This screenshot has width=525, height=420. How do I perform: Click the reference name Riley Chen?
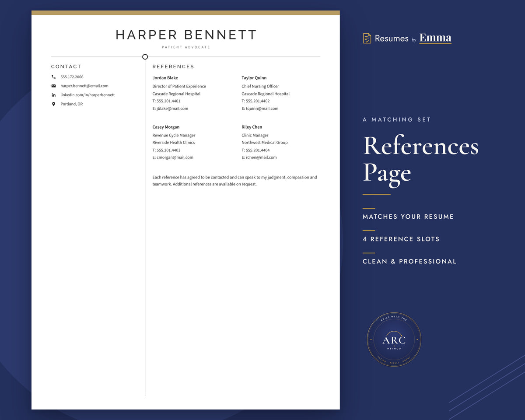click(x=252, y=127)
